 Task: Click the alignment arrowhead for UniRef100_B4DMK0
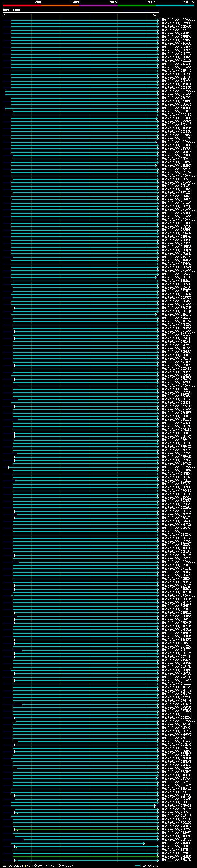click(156, 165)
